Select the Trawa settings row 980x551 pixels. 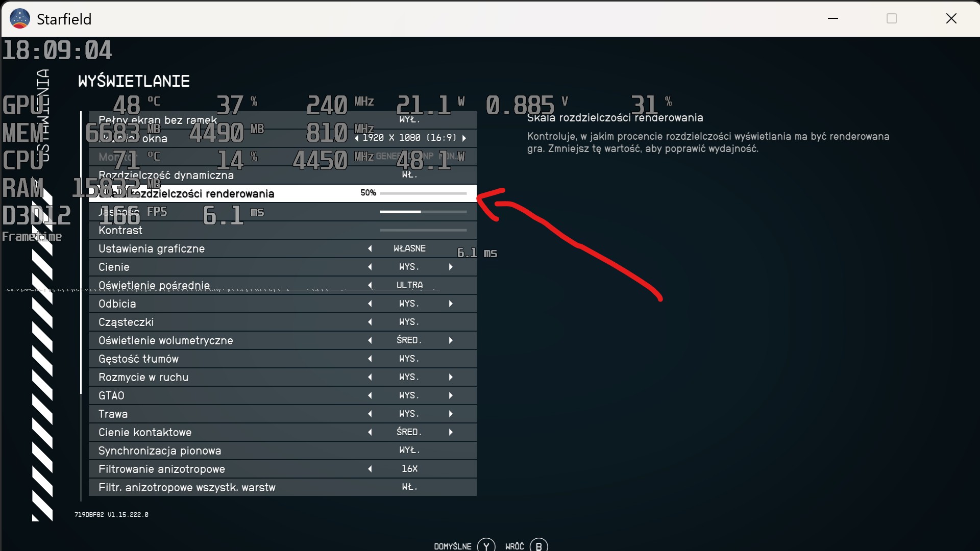[113, 414]
